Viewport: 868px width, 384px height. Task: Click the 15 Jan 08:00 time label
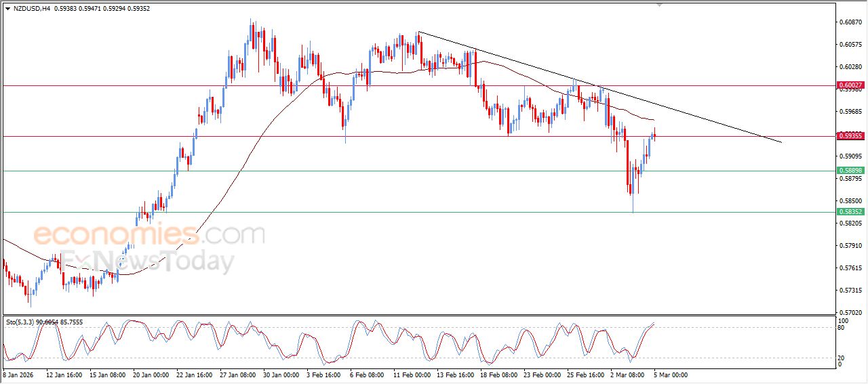tap(107, 374)
